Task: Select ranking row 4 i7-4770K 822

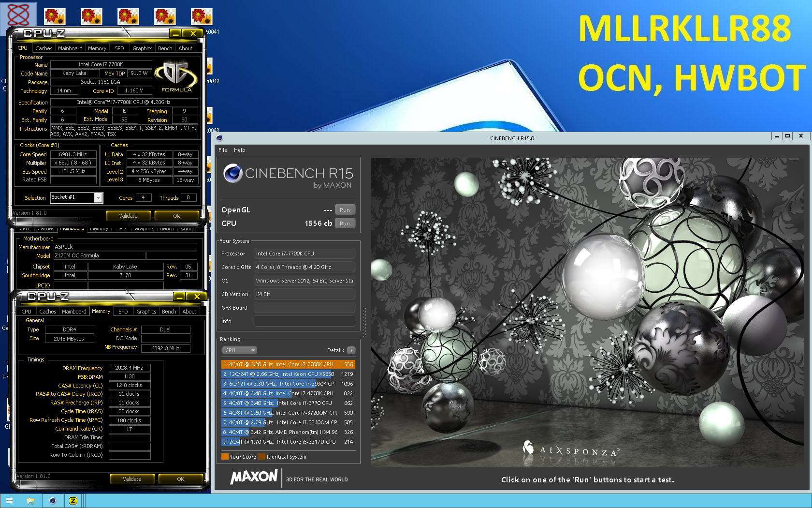Action: tap(288, 393)
